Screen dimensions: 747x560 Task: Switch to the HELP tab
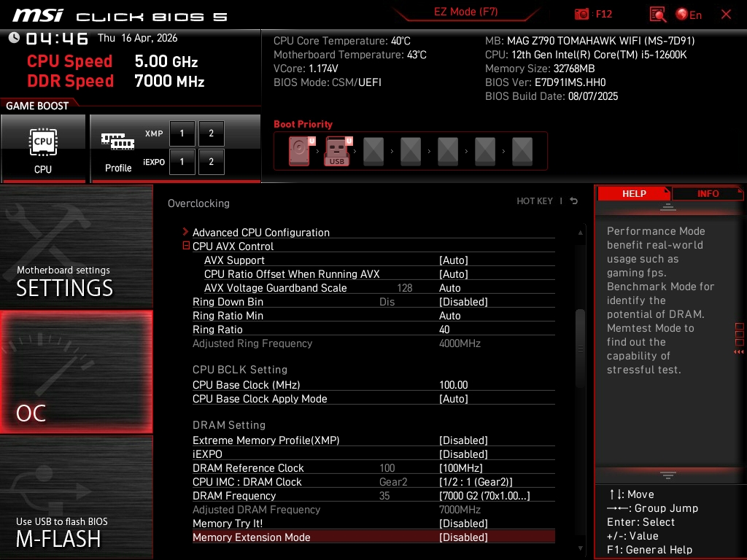tap(634, 194)
